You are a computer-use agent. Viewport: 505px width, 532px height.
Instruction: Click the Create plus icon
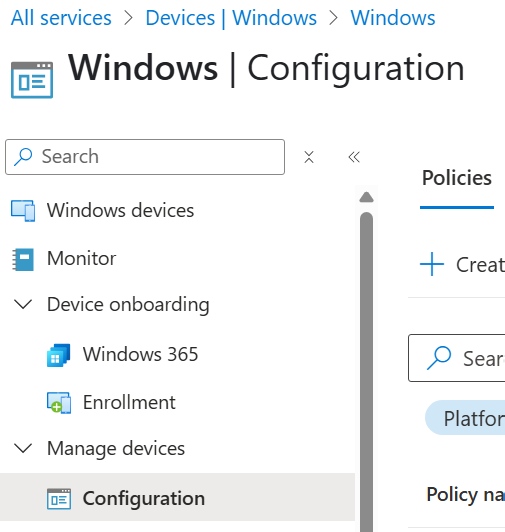tap(432, 264)
